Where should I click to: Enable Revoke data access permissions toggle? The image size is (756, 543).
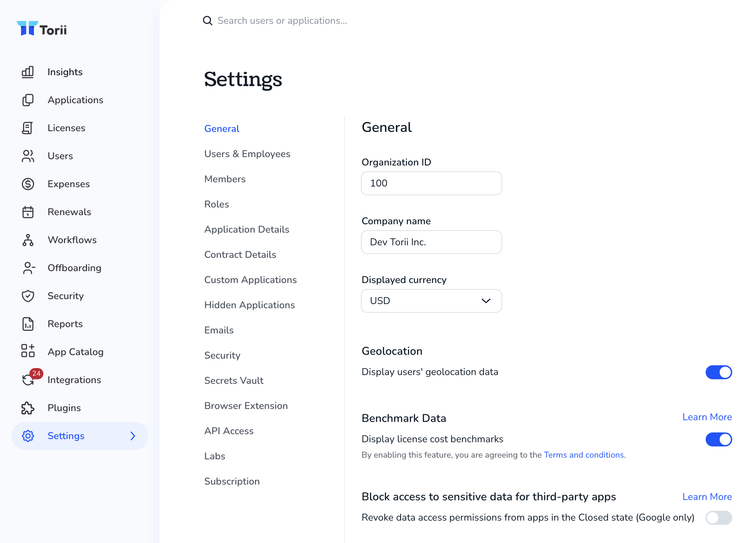[719, 518]
